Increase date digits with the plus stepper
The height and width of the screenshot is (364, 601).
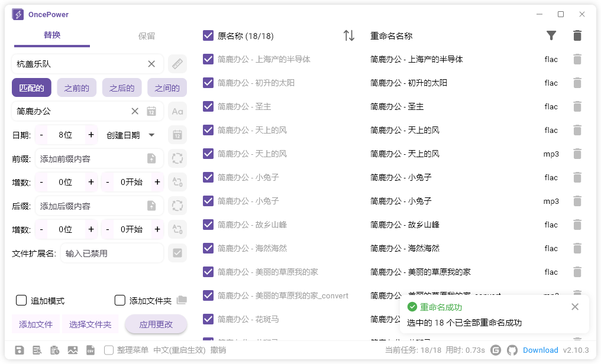90,135
